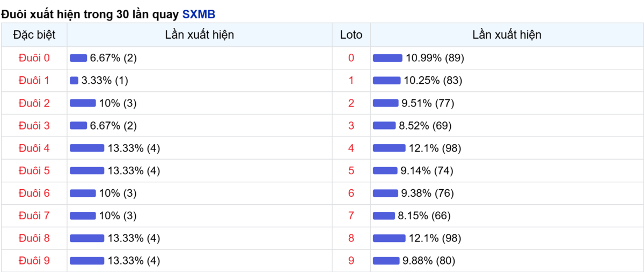This screenshot has height=272, width=644.
Task: Select the Đuôi 6 label
Action: tap(34, 194)
